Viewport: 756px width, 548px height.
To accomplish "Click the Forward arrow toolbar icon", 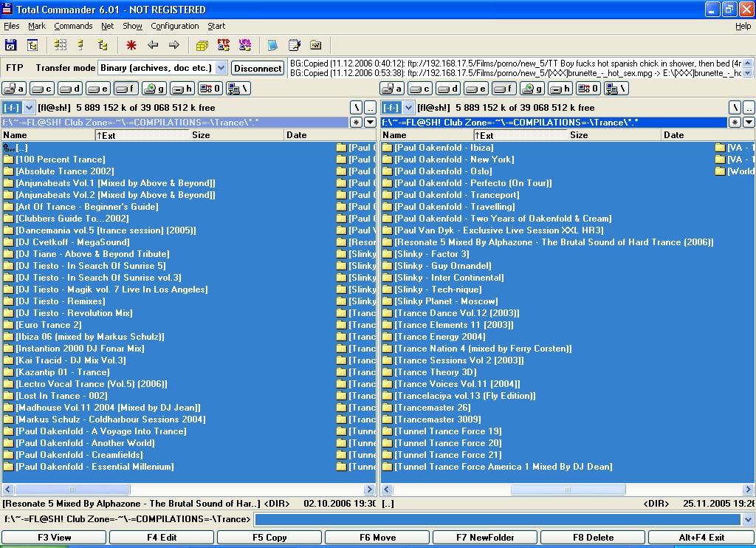I will 174,45.
